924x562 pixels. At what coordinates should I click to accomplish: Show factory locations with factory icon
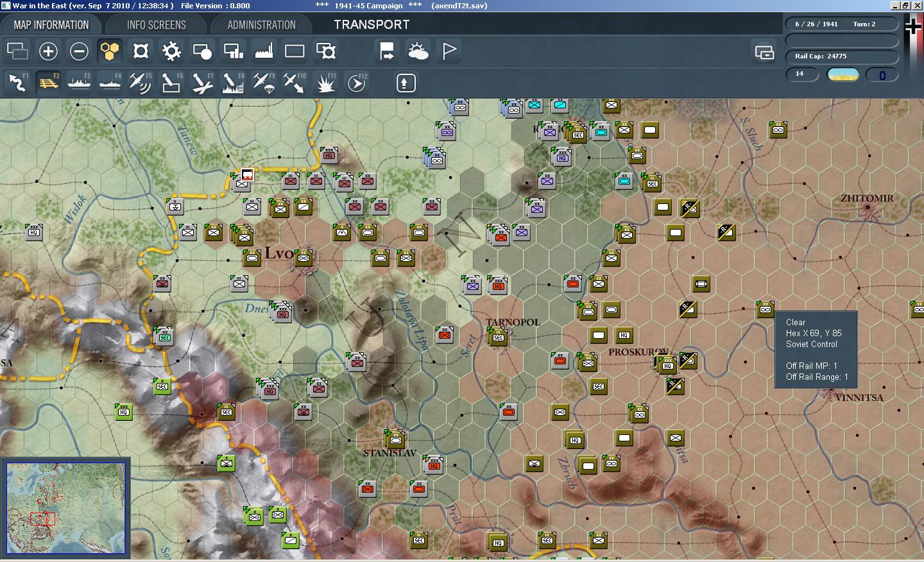(x=264, y=51)
